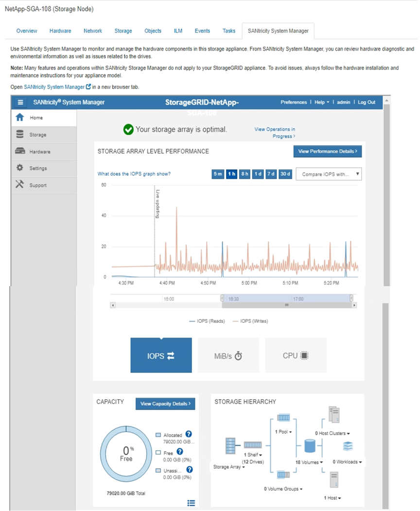Screen dimensions: 420x511
Task: Select the 5m time range
Action: point(218,174)
